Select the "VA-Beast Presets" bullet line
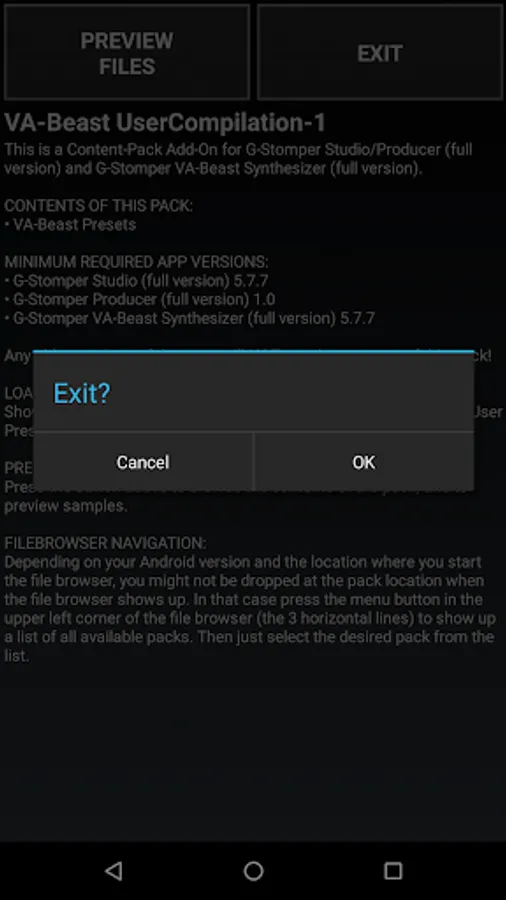 click(x=70, y=224)
